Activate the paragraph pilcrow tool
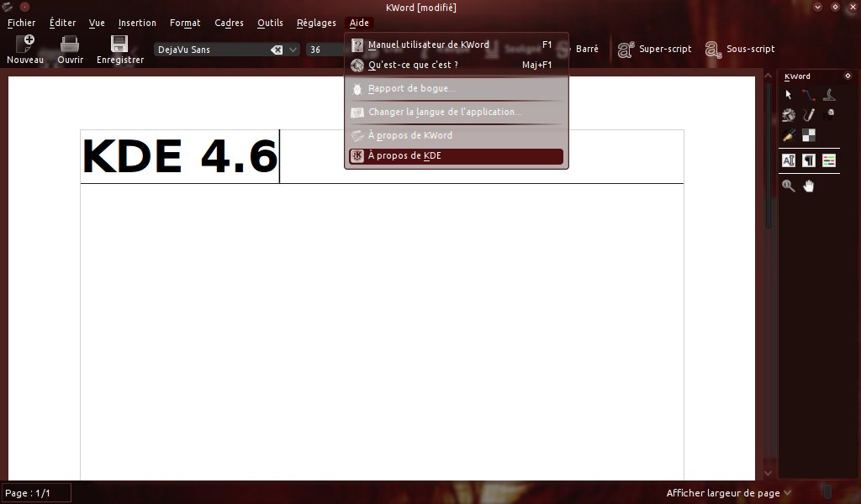 [x=808, y=160]
